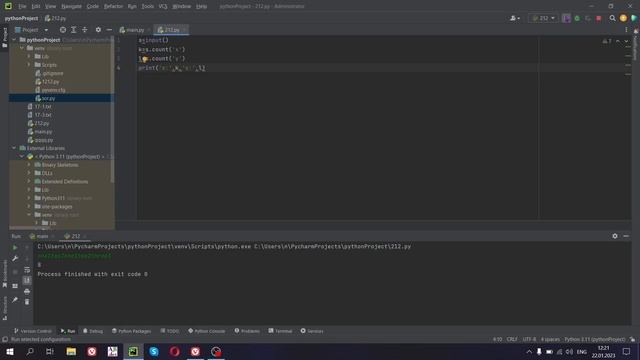Open Search Everywhere magnifier icon
640x360 pixels.
(x=612, y=18)
